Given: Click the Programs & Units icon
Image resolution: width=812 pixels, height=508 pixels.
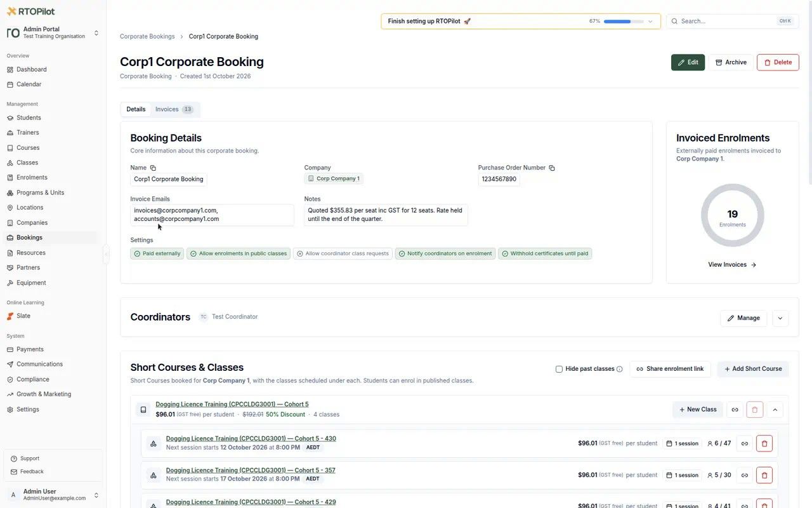Looking at the screenshot, I should [x=10, y=192].
